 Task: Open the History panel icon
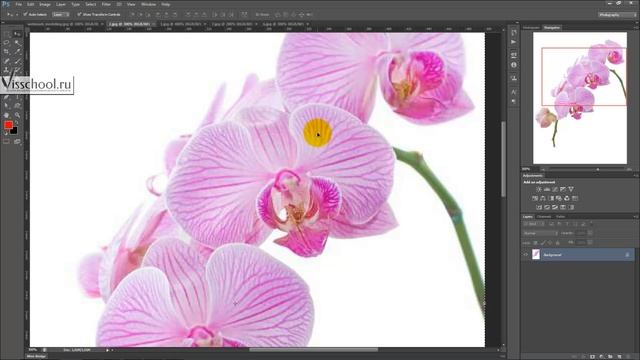513,33
